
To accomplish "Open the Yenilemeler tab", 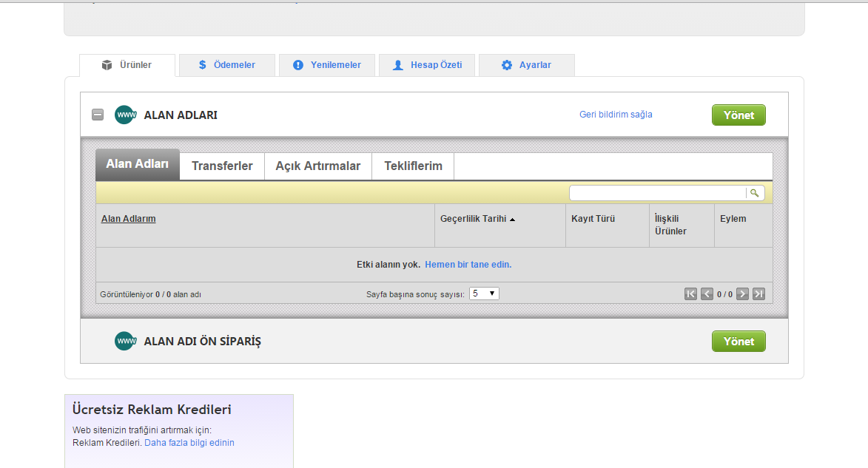I will pos(326,65).
